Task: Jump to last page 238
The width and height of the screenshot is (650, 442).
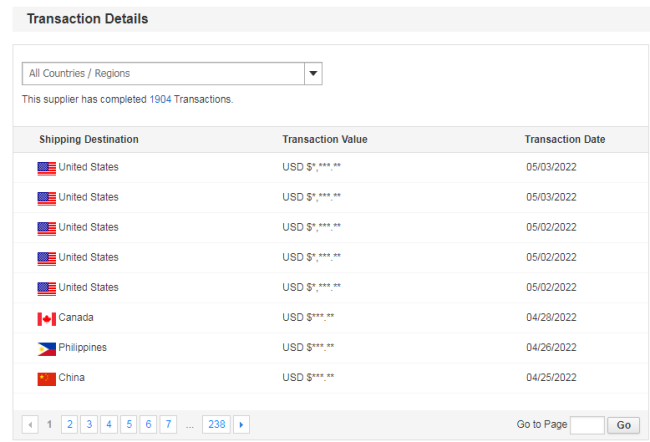Action: point(215,425)
